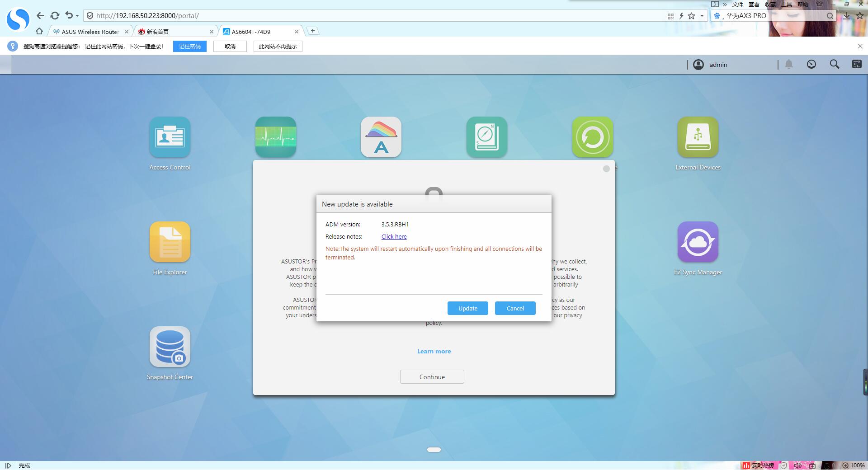Image resolution: width=868 pixels, height=470 pixels.
Task: Expand the hidden toolbar items chevron
Action: (725, 4)
